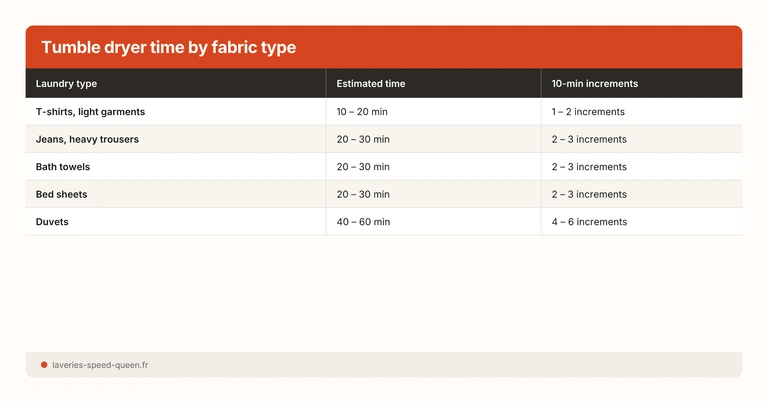The width and height of the screenshot is (768, 403).
Task: Click the title "Tumble dryer time by fabric type"
Action: [168, 48]
